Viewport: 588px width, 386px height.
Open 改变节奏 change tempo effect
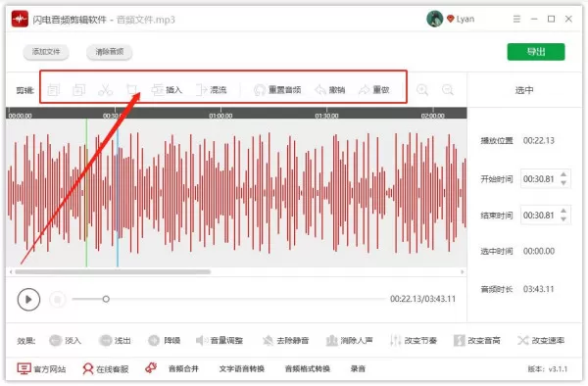click(x=414, y=340)
